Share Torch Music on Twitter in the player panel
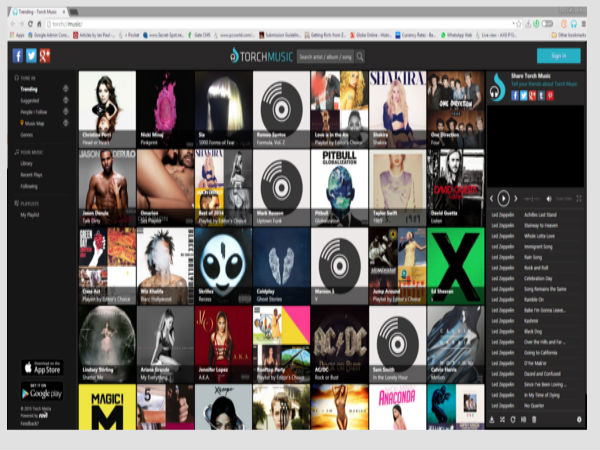 click(x=523, y=95)
